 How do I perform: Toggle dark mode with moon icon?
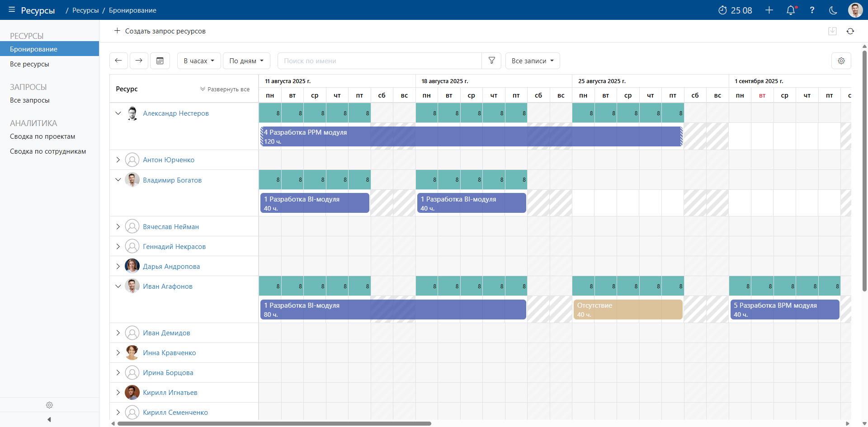pos(833,10)
